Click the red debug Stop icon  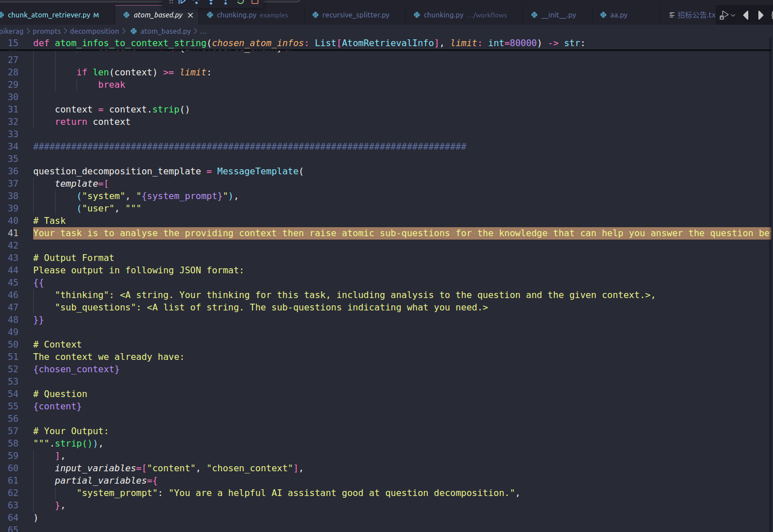click(x=255, y=2)
